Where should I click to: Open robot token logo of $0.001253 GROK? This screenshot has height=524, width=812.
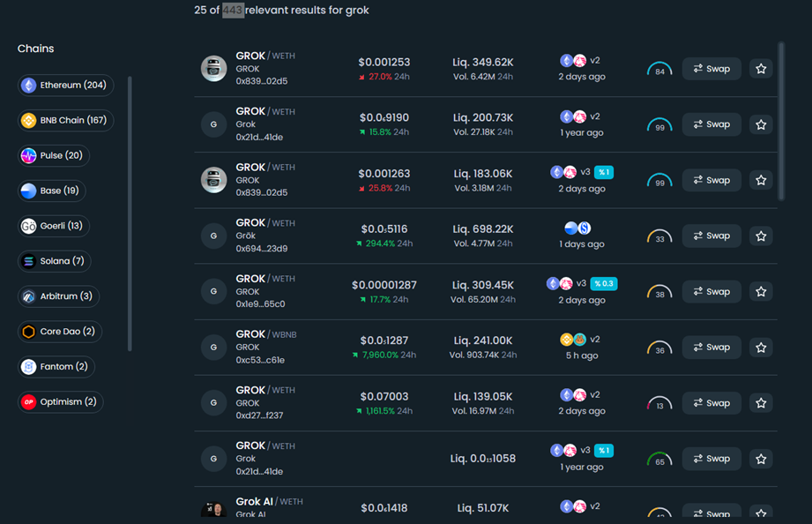point(214,69)
